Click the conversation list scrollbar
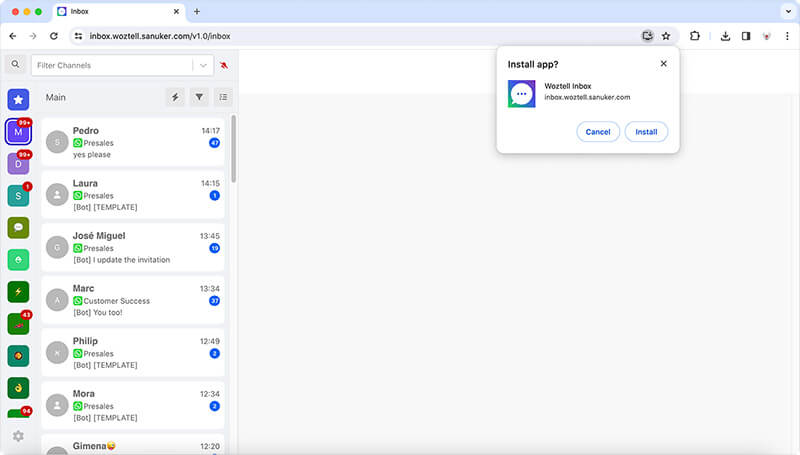 point(234,148)
